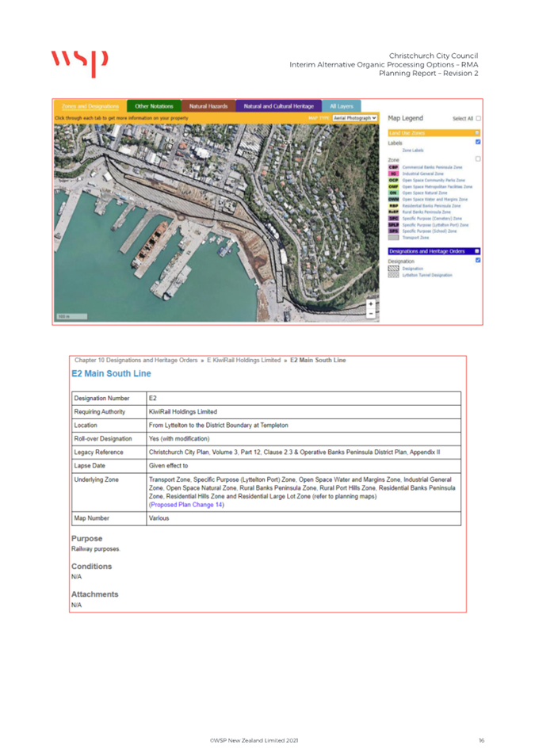Click the CBP zone swatch
The height and width of the screenshot is (756, 535).
394,167
